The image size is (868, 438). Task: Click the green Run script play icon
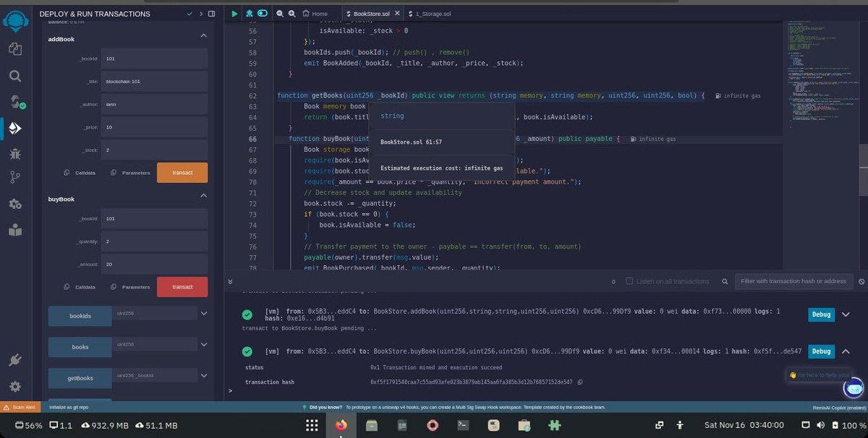pos(234,14)
